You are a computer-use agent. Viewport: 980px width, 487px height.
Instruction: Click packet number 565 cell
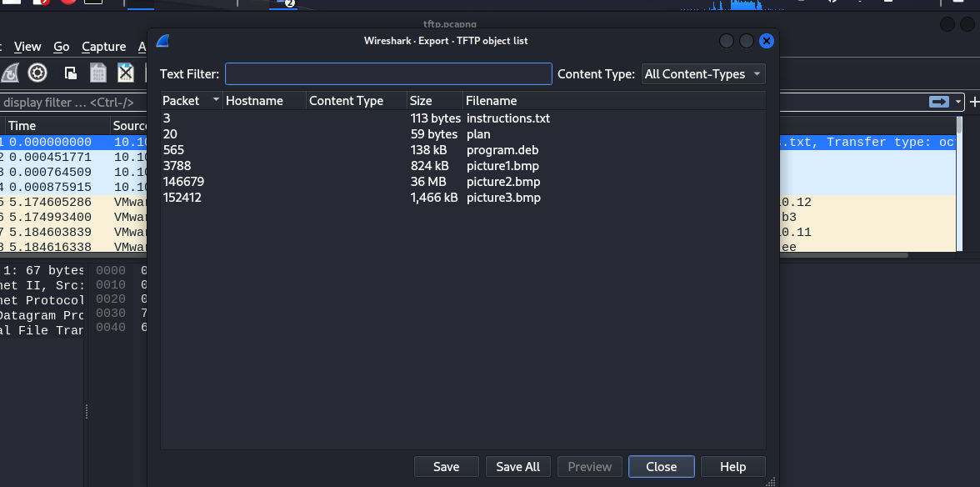[173, 150]
